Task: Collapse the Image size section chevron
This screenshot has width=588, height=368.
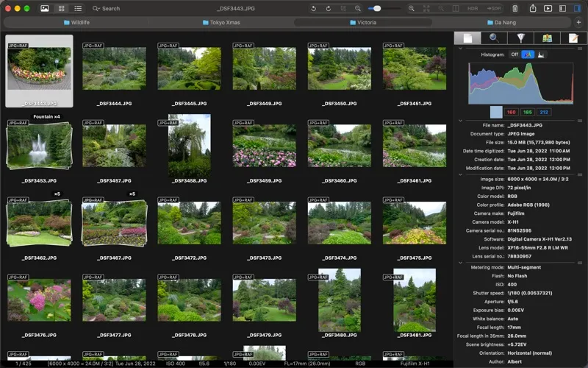Action: [460, 174]
